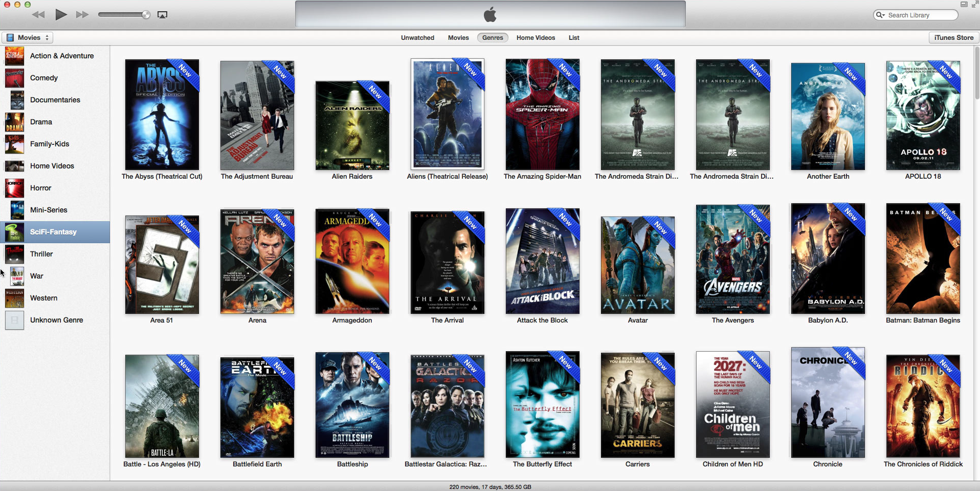Select the Mini-Series genre icon
980x491 pixels.
point(17,210)
